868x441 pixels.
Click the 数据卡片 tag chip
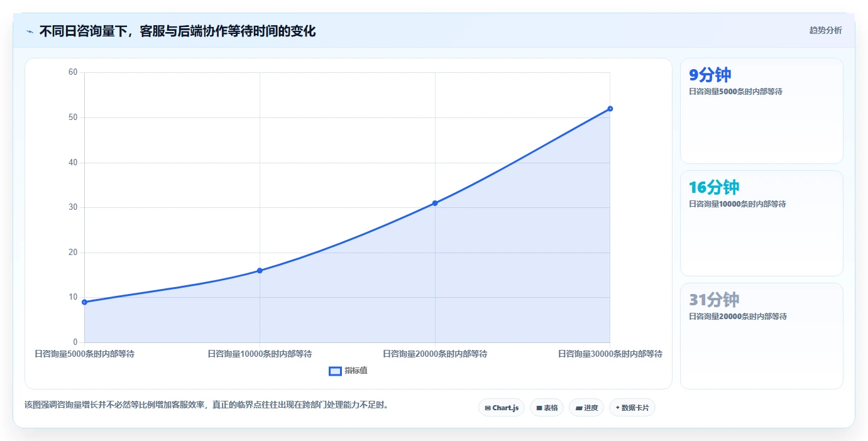(x=632, y=408)
